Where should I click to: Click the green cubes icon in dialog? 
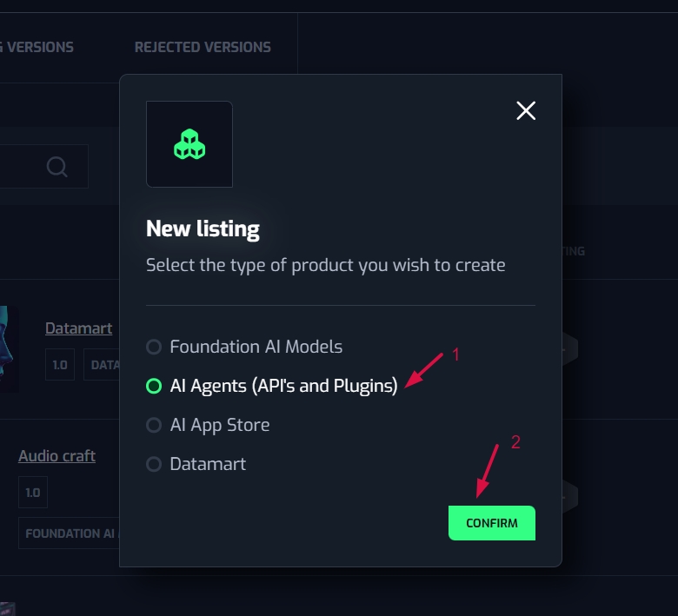[x=189, y=144]
